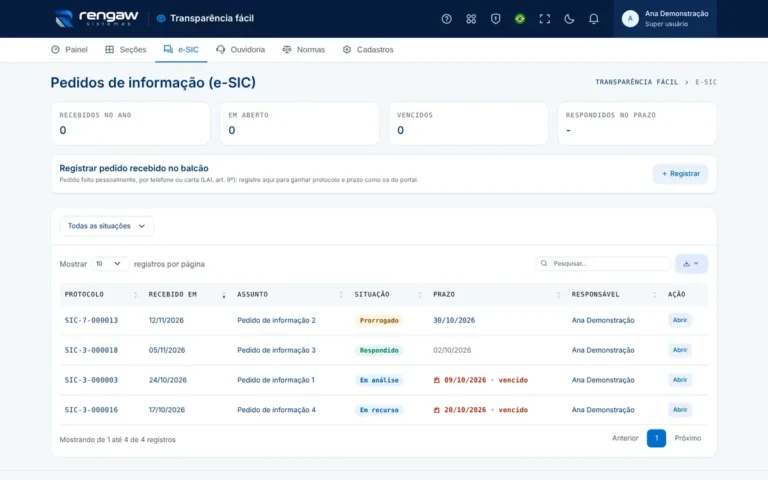The width and height of the screenshot is (768, 480).
Task: Sort by Situação column header
Action: [x=388, y=294]
